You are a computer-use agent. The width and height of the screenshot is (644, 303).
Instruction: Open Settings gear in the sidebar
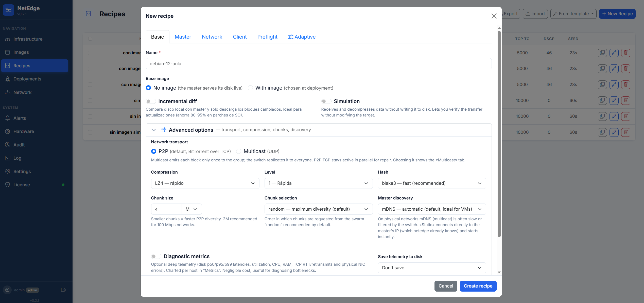35,172
